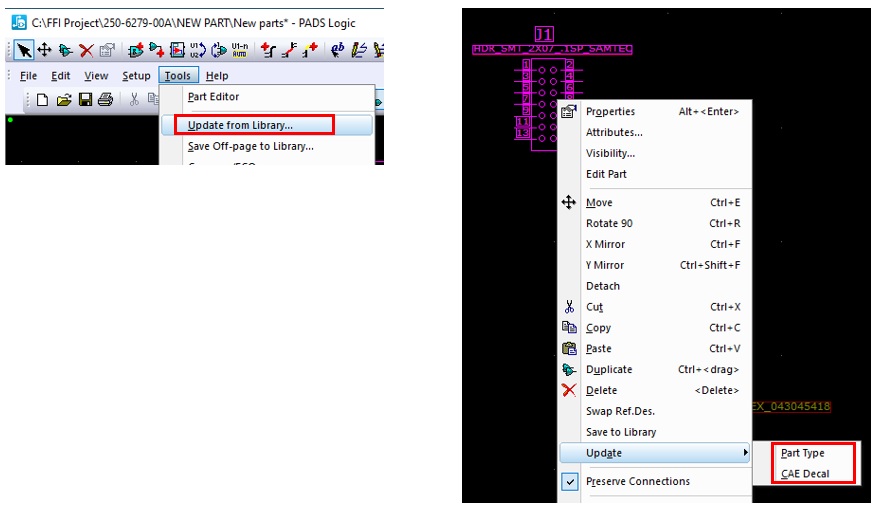Viewport: 889px width, 528px height.
Task: Choose Update from Library in Tools menu
Action: 240,125
